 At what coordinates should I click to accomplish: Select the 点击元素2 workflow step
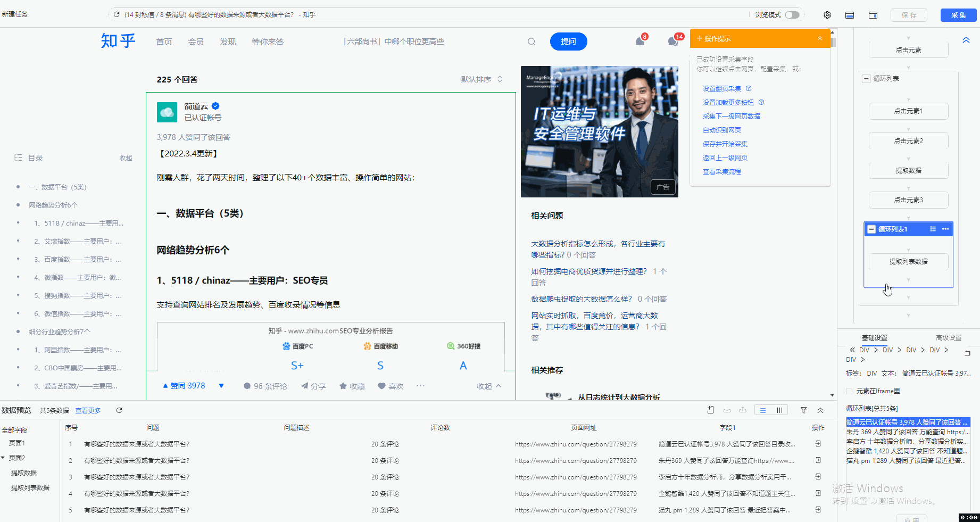[908, 140]
